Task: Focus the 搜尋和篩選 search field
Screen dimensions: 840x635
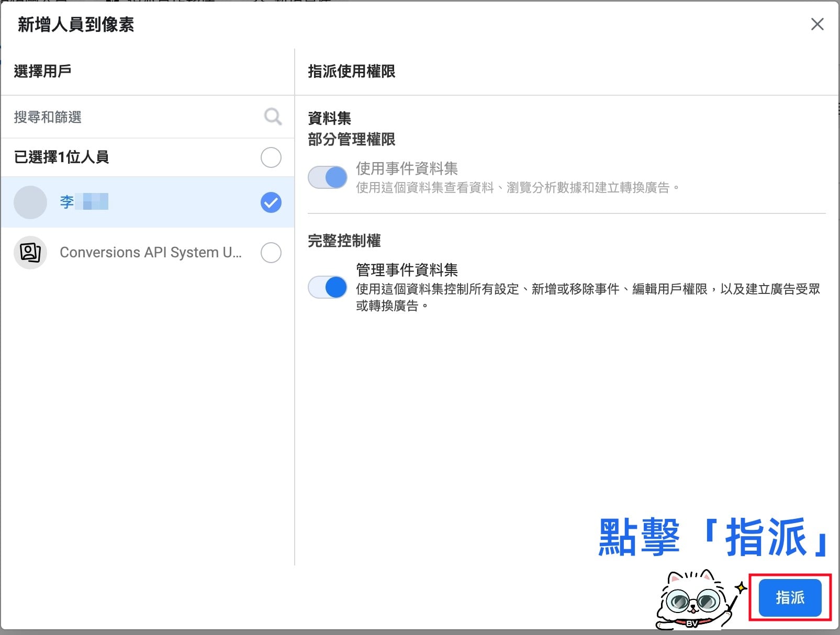Action: pos(148,117)
